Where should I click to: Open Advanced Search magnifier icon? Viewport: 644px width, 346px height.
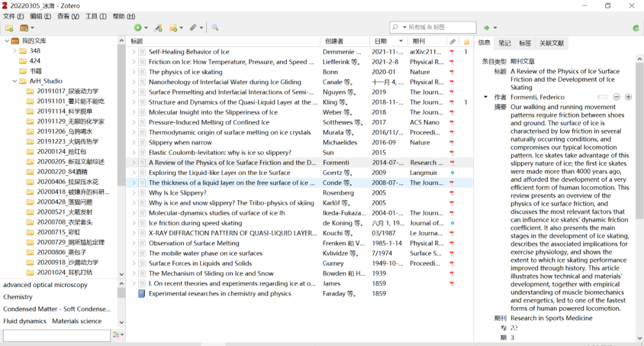[215, 28]
